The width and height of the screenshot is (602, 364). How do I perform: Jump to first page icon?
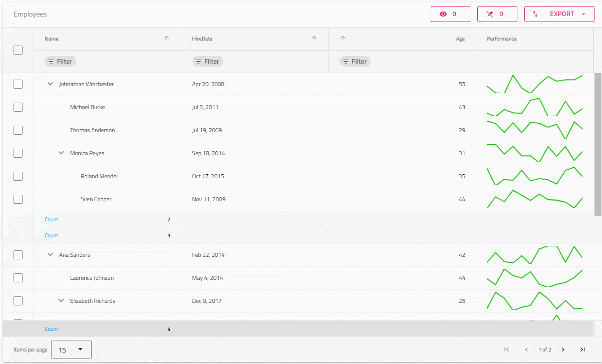507,349
